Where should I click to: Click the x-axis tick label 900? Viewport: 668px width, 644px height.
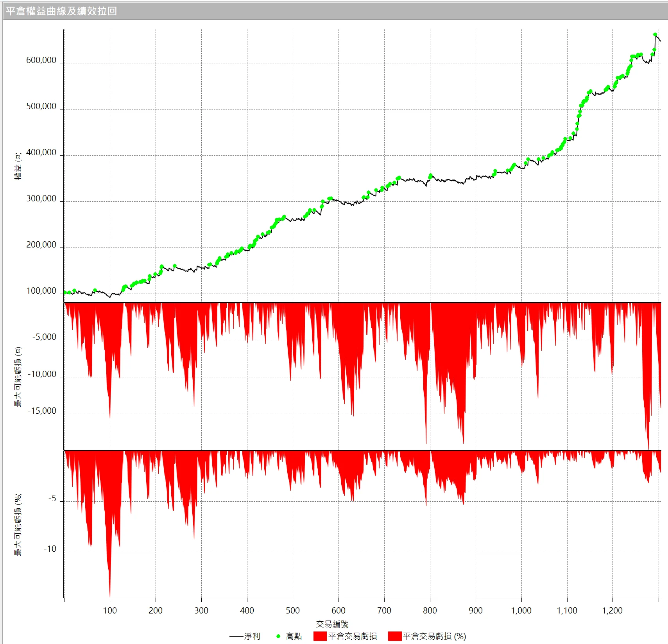(x=476, y=610)
